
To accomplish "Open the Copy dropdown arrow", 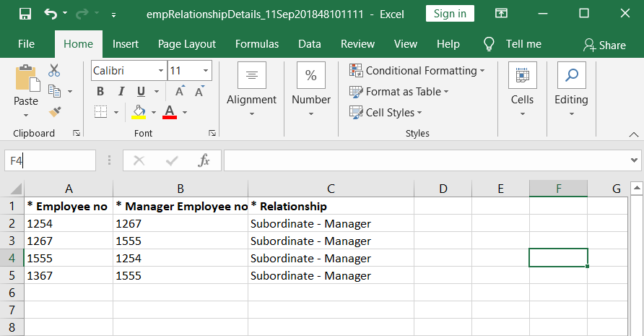I will click(70, 91).
